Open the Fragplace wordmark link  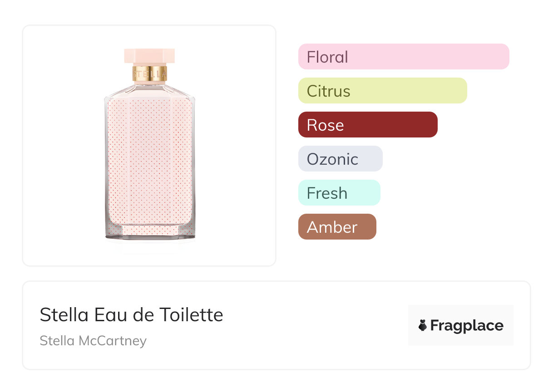466,325
